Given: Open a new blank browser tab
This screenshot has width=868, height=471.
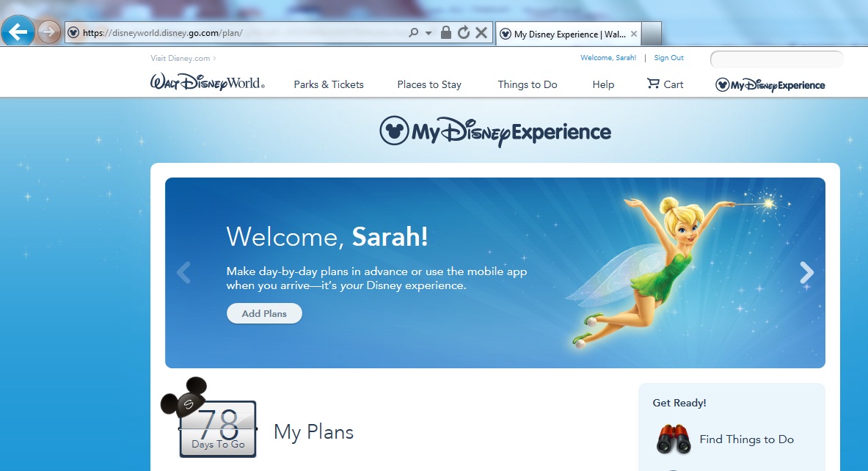Looking at the screenshot, I should (x=652, y=34).
